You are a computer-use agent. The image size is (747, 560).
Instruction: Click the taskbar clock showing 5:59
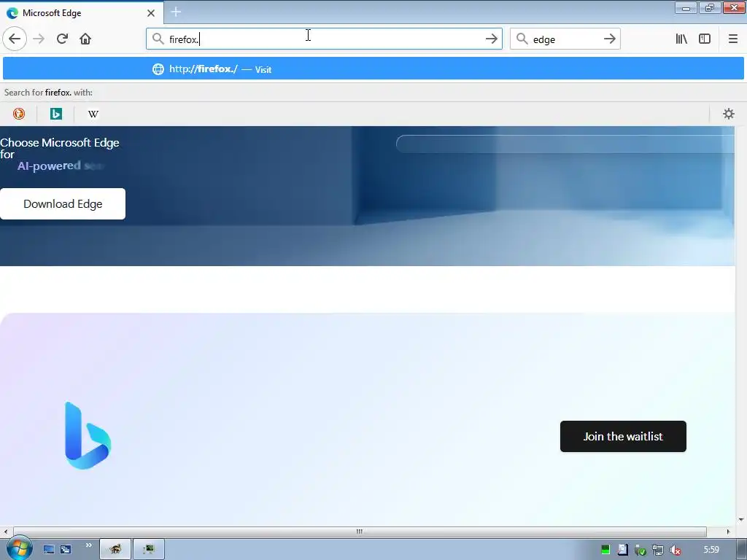coord(711,550)
